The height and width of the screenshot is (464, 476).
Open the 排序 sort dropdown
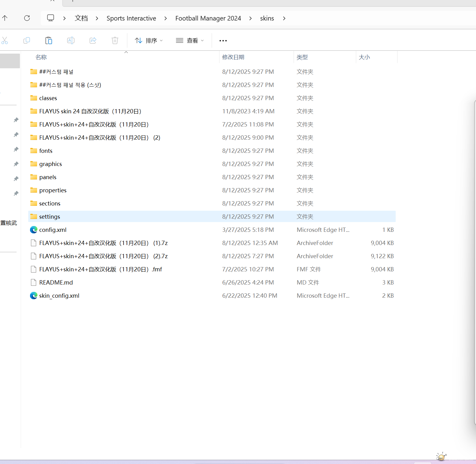click(x=149, y=40)
